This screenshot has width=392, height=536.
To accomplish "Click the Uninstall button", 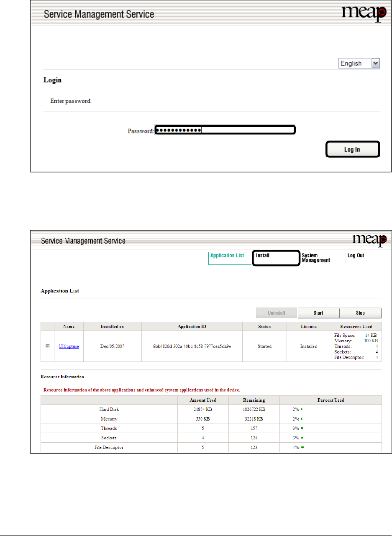I will pyautogui.click(x=277, y=313).
